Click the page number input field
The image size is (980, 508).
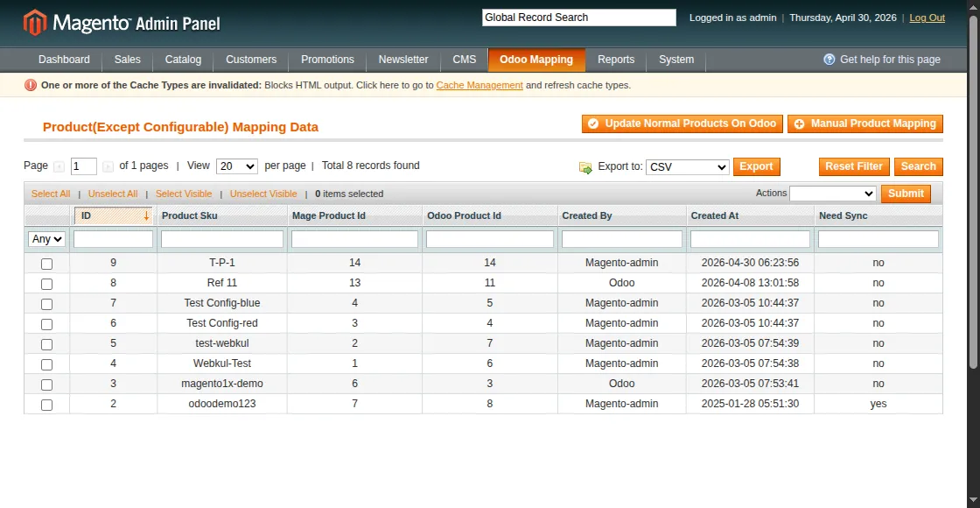(x=84, y=166)
